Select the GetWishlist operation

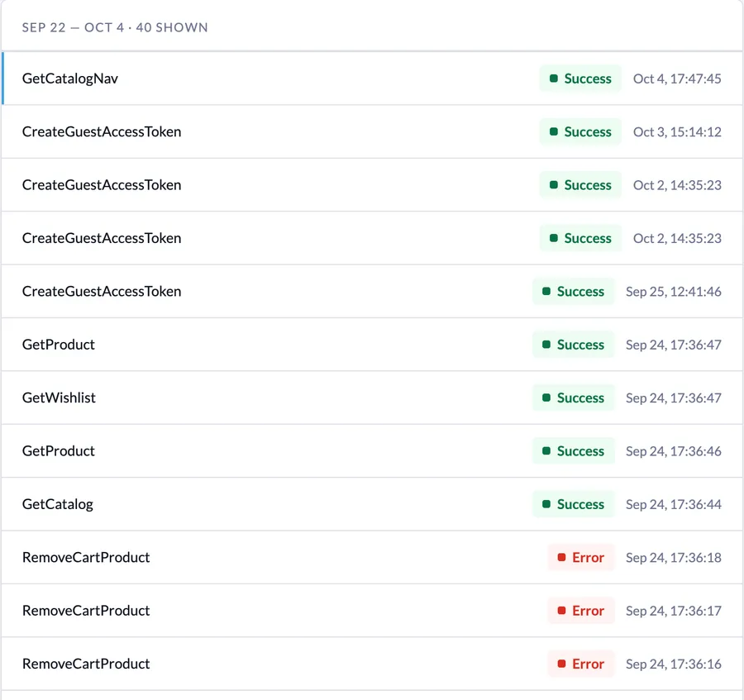372,398
